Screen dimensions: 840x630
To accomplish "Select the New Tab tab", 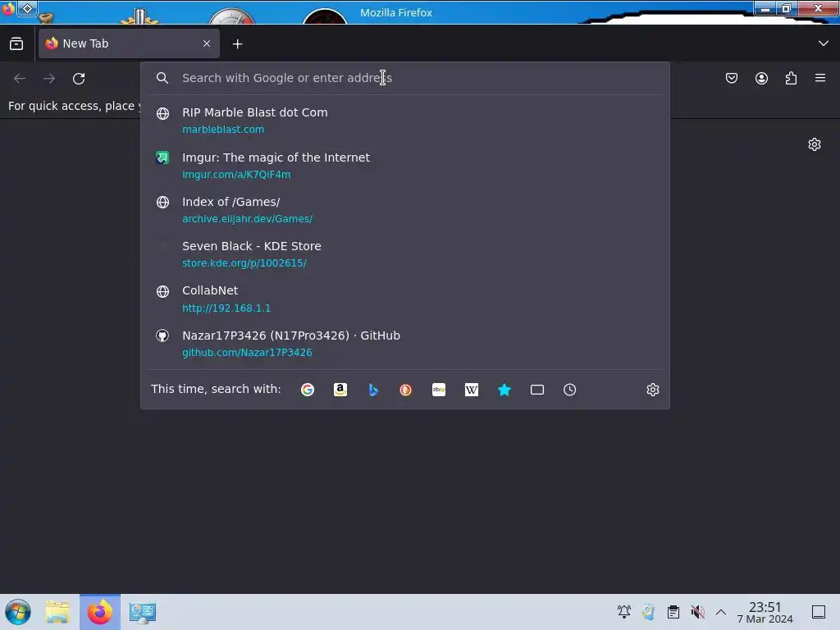I will click(x=129, y=43).
